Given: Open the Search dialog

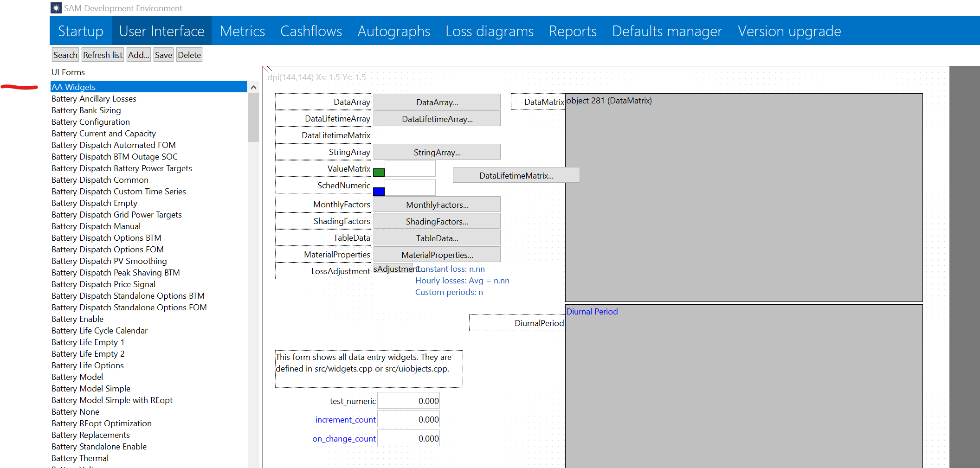Looking at the screenshot, I should point(65,54).
